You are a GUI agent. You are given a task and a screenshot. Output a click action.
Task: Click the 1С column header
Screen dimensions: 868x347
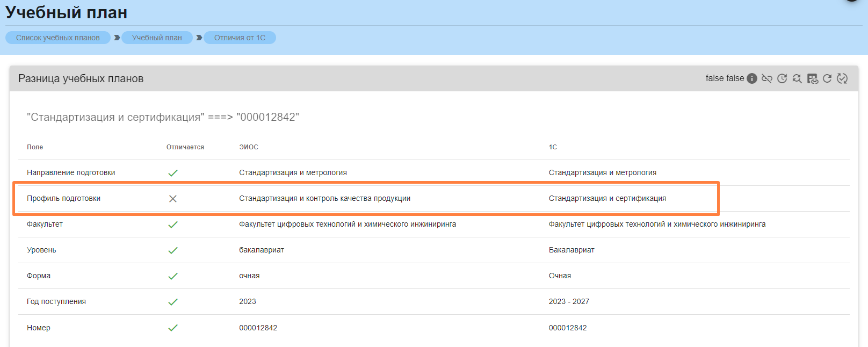[x=553, y=147]
